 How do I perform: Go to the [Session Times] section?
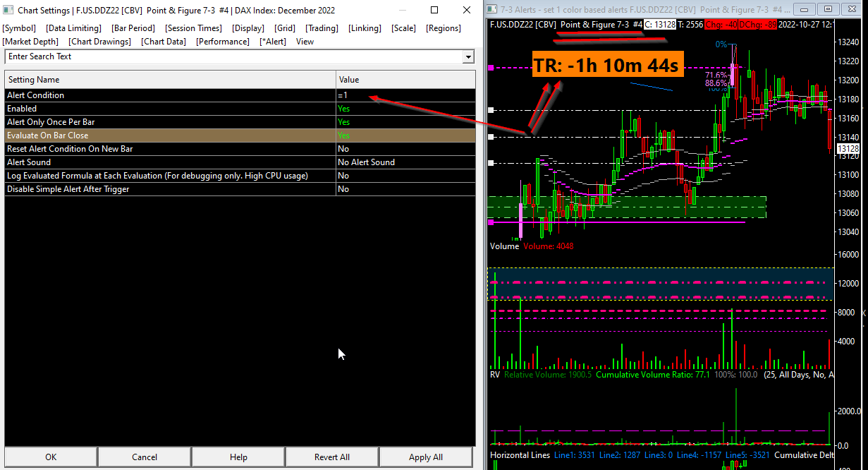tap(194, 28)
